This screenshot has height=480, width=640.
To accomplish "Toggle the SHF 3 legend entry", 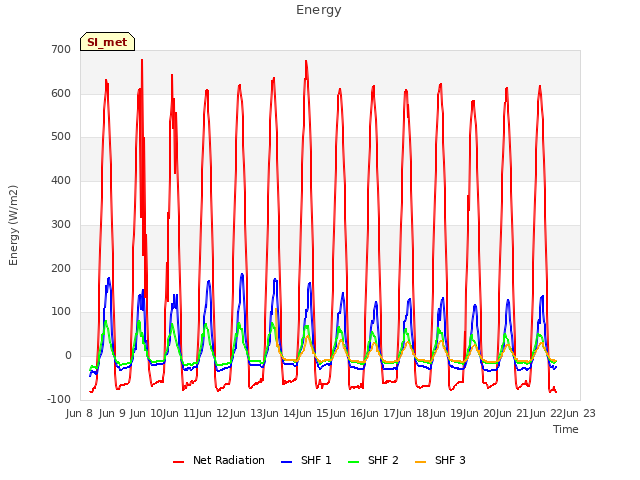I will [440, 460].
